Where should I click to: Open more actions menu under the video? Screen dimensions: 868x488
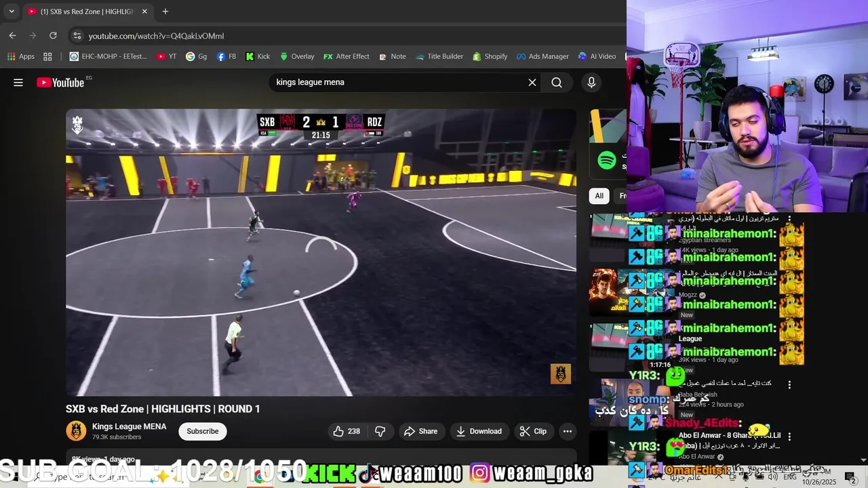tap(568, 431)
